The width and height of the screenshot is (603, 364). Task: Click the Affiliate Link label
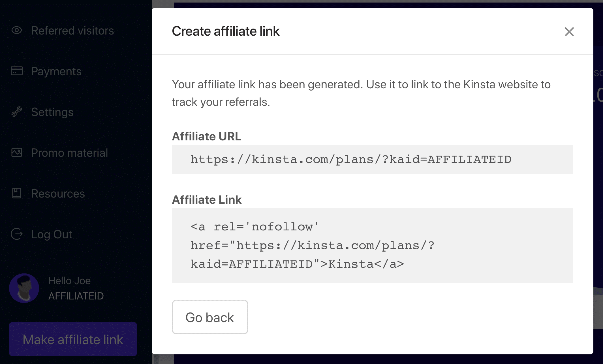[x=207, y=200]
